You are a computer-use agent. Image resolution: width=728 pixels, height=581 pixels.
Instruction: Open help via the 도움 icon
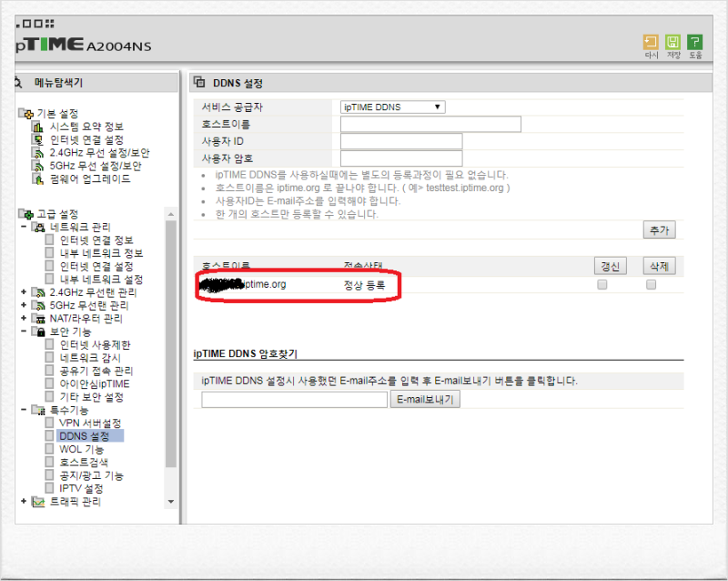(x=696, y=42)
